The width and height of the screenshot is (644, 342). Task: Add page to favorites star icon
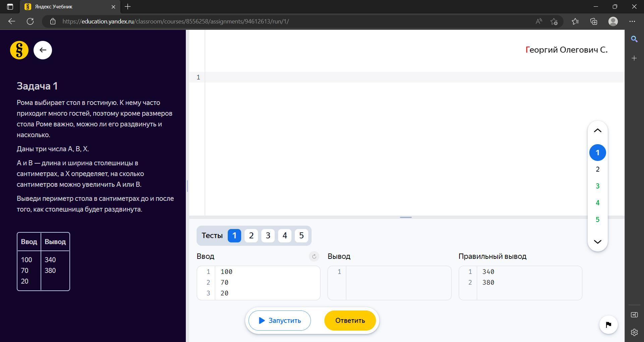point(554,21)
